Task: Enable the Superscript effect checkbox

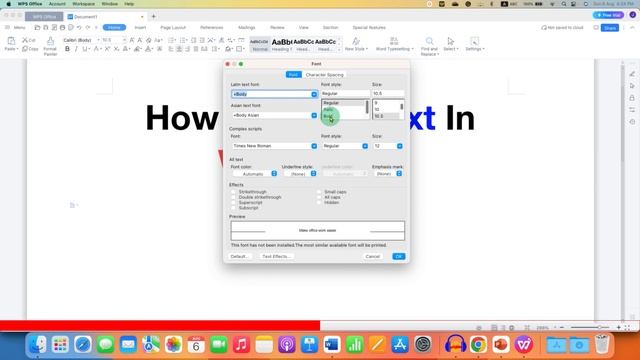Action: (x=233, y=202)
